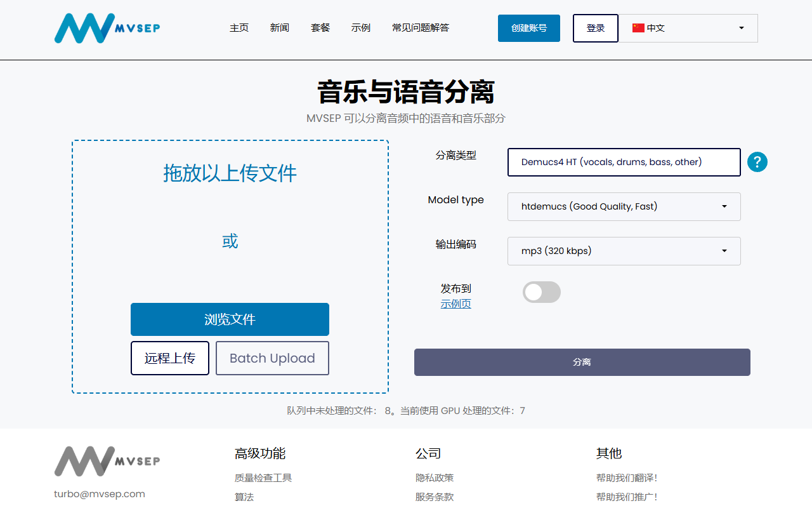Toggle the 发布到示例页 switch
Image resolution: width=812 pixels, height=508 pixels.
tap(542, 292)
